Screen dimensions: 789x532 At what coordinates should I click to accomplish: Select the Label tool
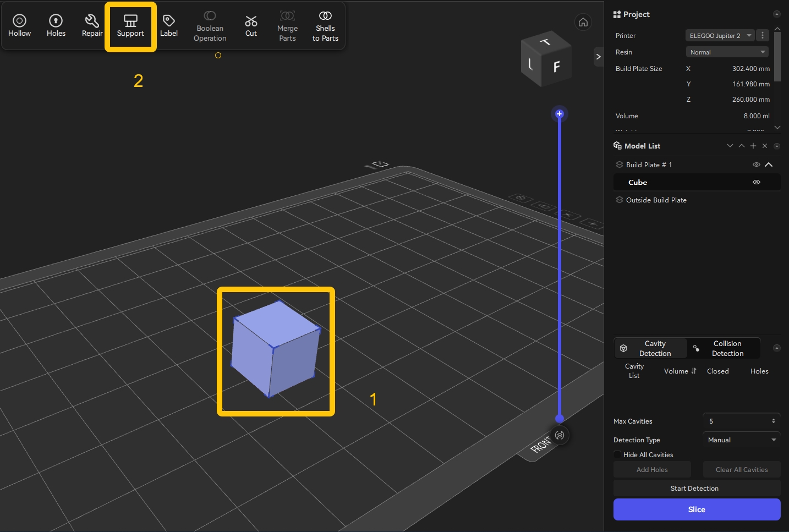(x=169, y=26)
